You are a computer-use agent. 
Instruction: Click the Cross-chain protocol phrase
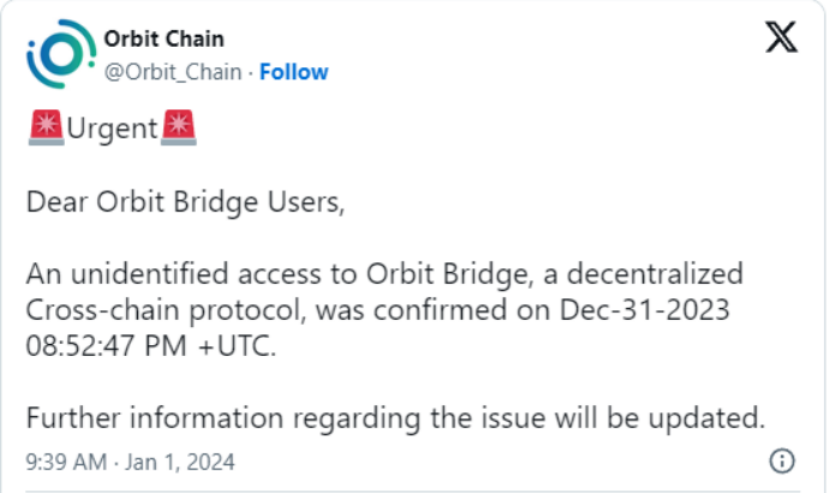point(166,311)
